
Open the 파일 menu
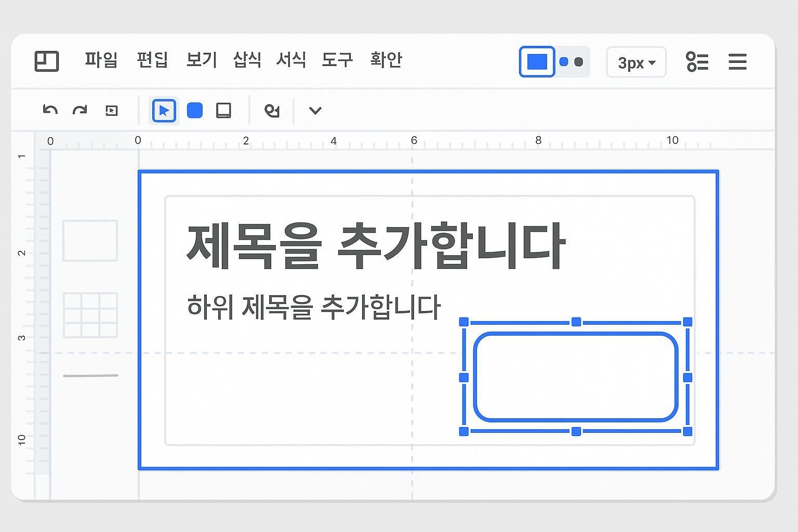(x=101, y=60)
